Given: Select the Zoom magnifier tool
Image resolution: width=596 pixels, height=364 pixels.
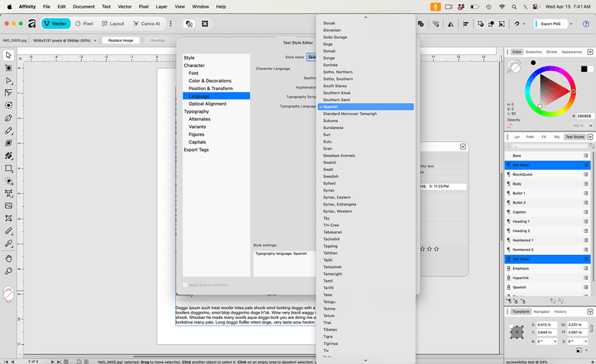Looking at the screenshot, I should (8, 271).
